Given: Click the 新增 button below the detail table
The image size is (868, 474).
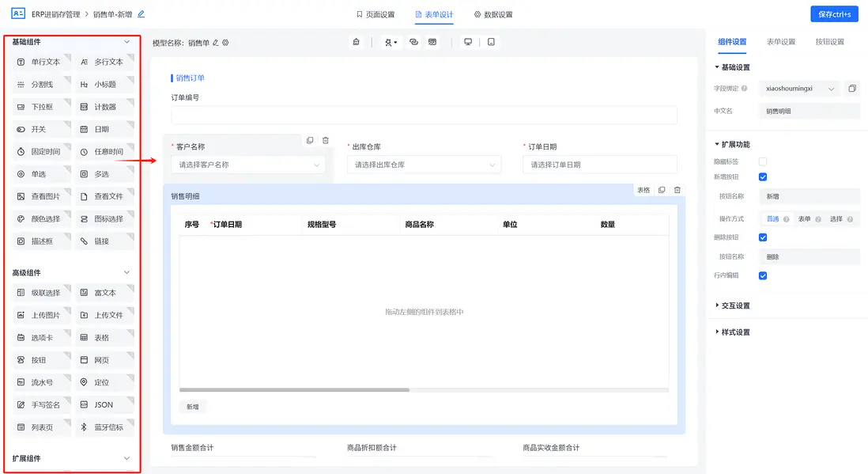Looking at the screenshot, I should pos(193,405).
